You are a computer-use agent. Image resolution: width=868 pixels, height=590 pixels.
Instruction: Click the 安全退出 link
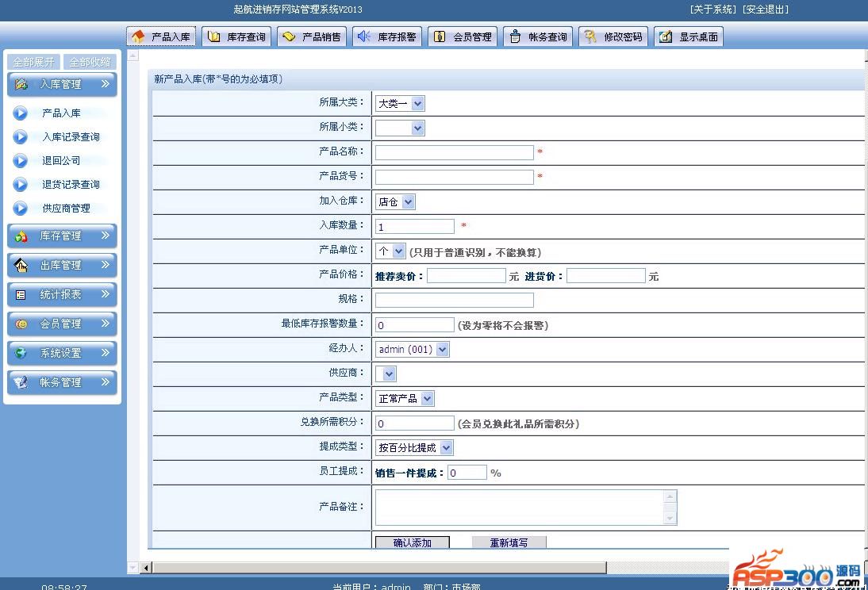click(765, 9)
